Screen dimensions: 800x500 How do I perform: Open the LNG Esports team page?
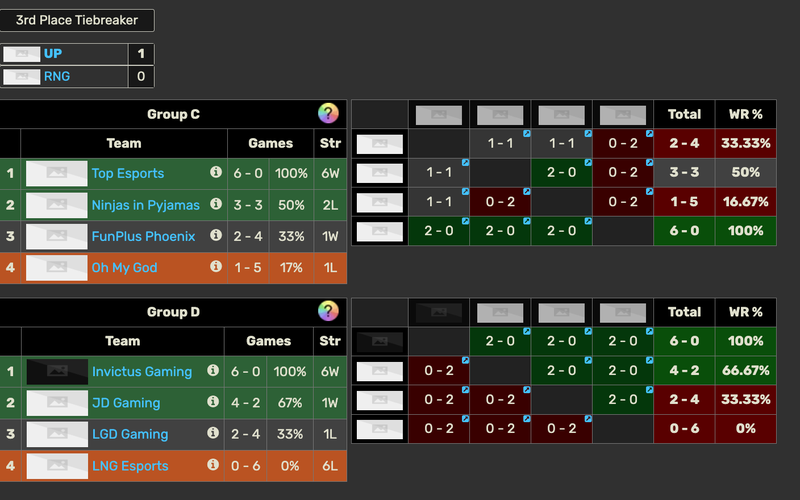[130, 466]
